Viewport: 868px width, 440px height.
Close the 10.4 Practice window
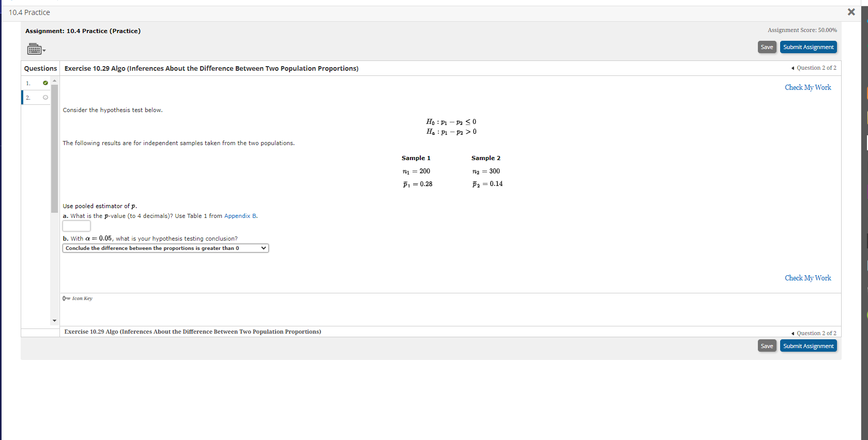[x=851, y=12]
